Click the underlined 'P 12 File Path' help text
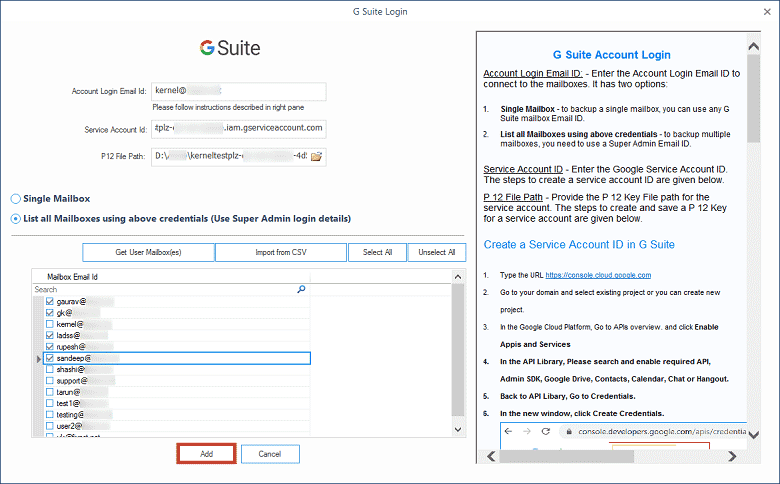The height and width of the screenshot is (484, 780). 513,197
